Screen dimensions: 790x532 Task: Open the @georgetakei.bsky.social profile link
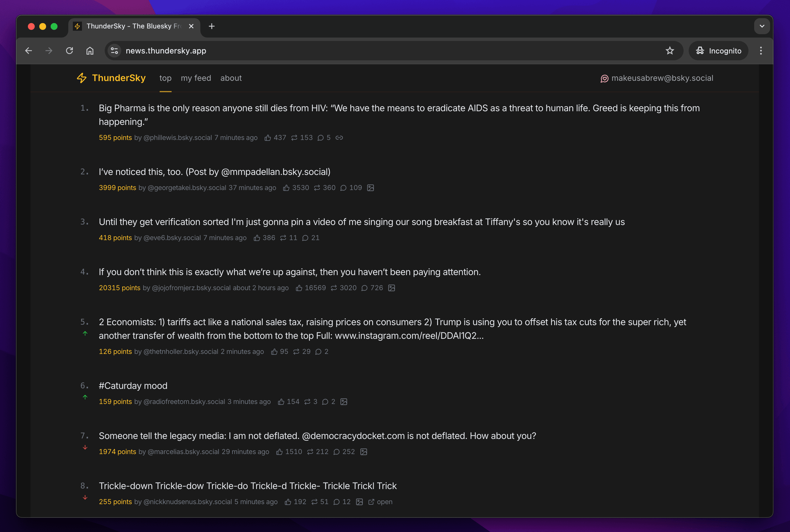(x=187, y=188)
